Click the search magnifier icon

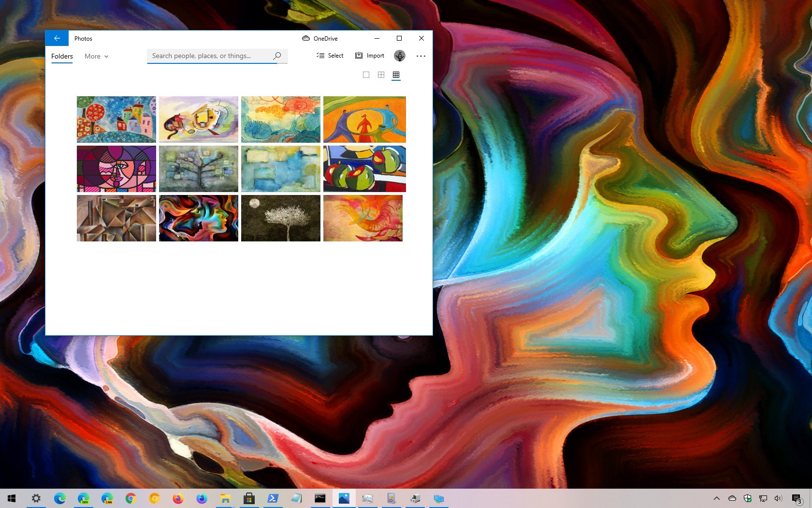(277, 56)
